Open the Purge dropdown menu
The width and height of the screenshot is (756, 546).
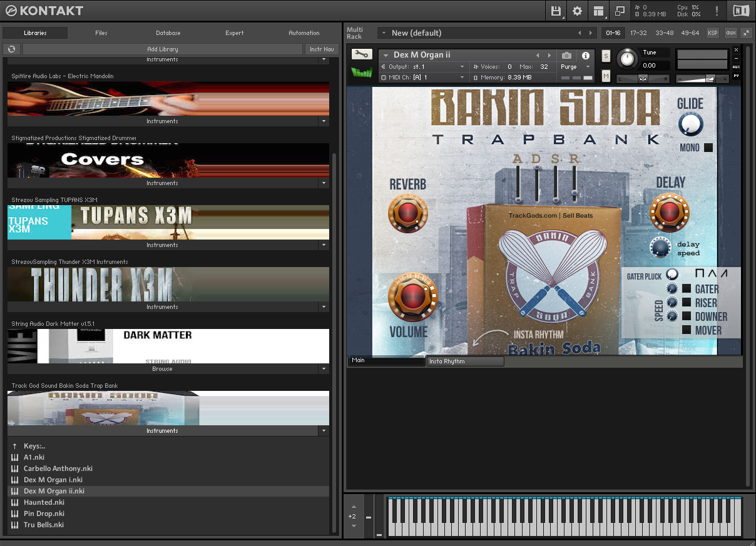[576, 67]
